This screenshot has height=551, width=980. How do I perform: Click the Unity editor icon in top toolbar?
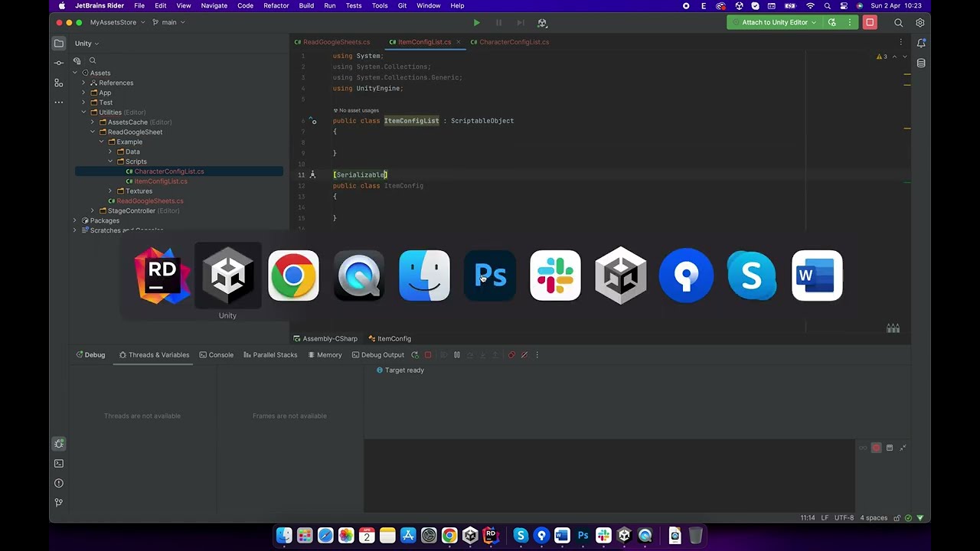coord(542,23)
